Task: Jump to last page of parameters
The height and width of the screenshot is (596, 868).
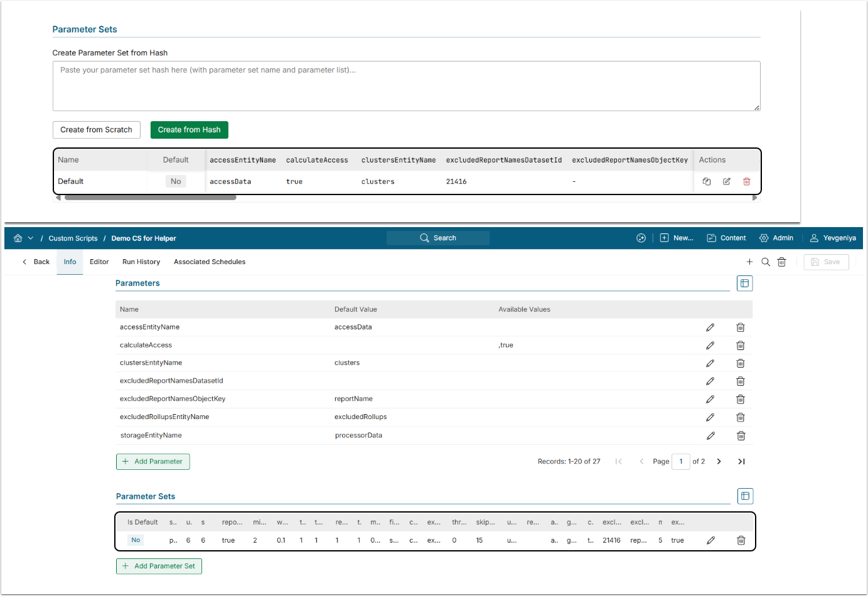Action: click(741, 462)
